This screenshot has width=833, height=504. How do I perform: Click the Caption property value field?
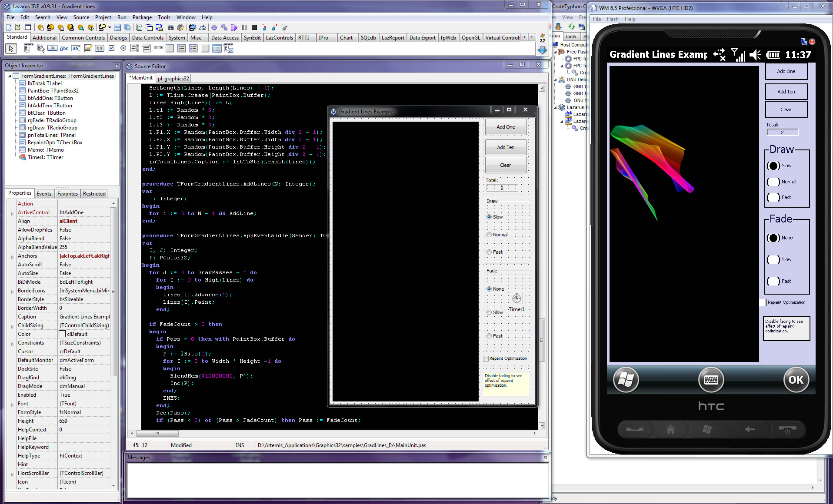84,317
